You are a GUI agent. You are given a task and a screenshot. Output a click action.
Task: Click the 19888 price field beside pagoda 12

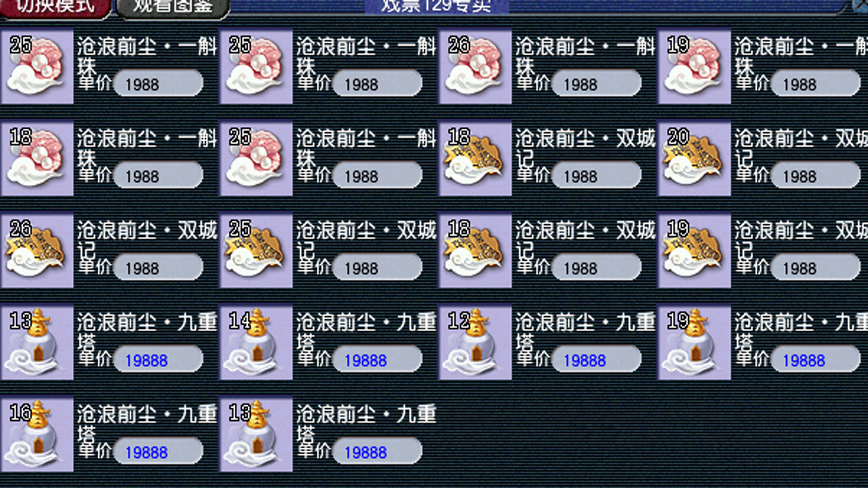point(597,360)
